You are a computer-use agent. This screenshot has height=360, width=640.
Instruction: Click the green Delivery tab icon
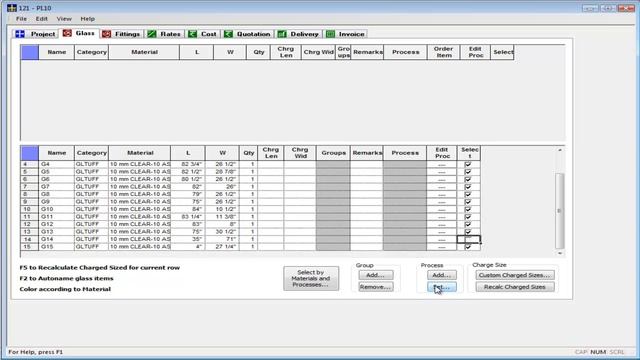(x=282, y=34)
